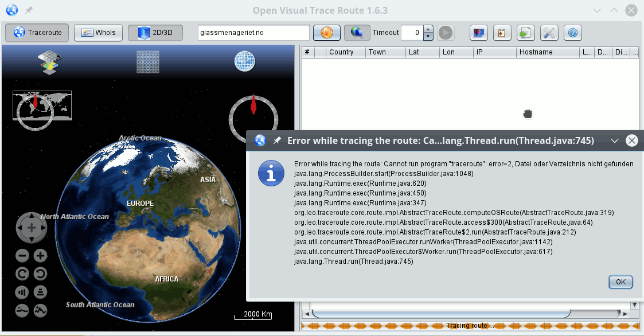Close the error dialog with the X

[x=632, y=140]
